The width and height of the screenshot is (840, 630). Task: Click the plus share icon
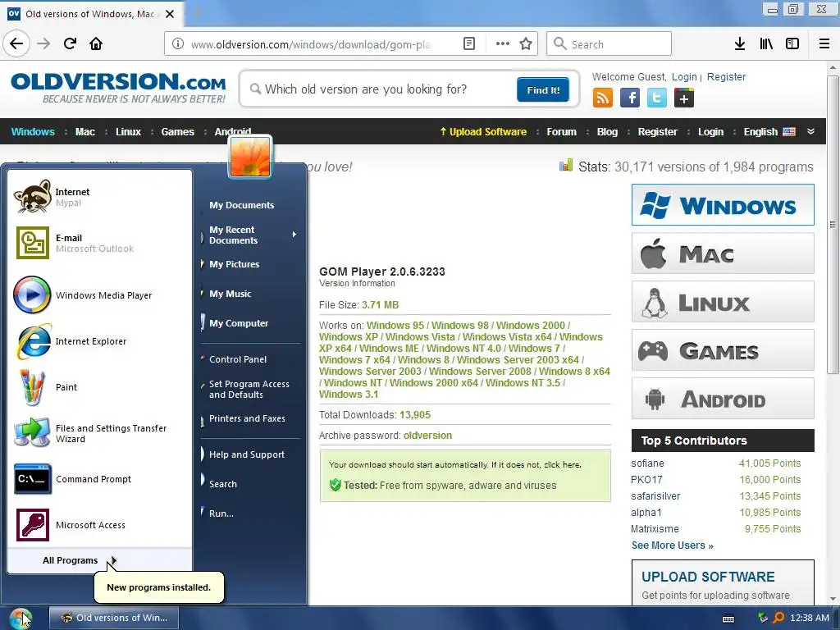pyautogui.click(x=684, y=98)
